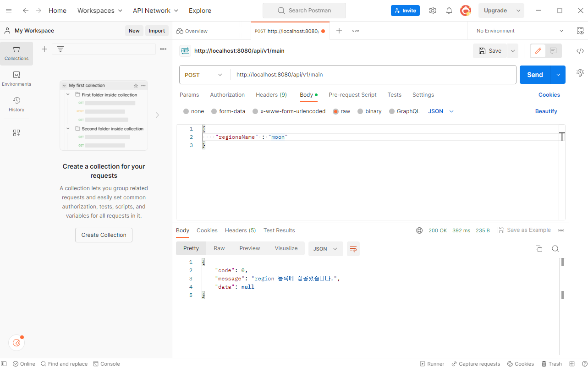Open the No Environment selector
This screenshot has height=367, width=588.
(520, 31)
